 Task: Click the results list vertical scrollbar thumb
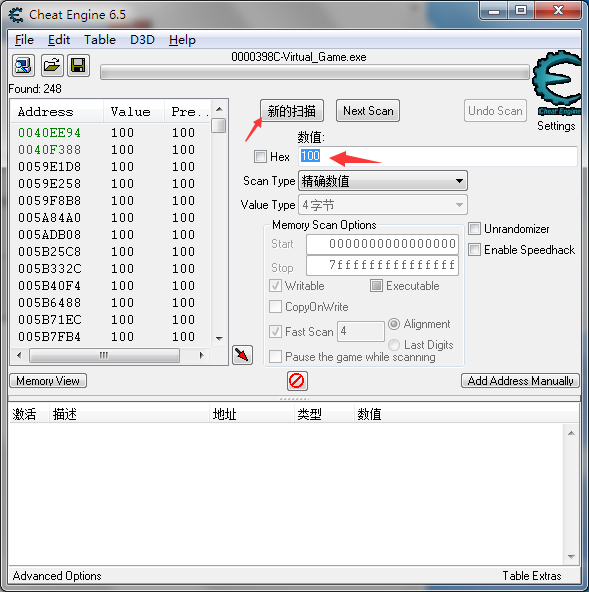coord(219,126)
